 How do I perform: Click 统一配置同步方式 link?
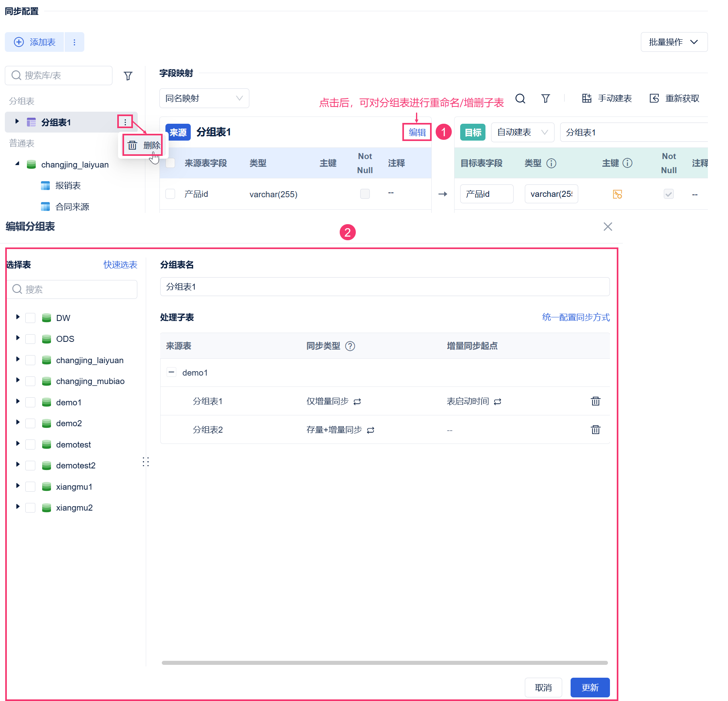coord(576,317)
